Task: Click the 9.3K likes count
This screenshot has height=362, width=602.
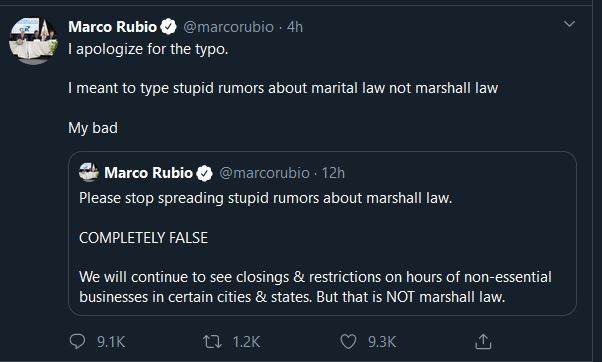Action: coord(382,342)
